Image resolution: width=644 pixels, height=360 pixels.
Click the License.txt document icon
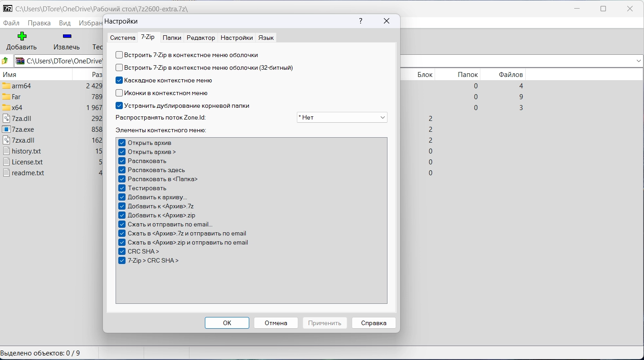[6, 162]
